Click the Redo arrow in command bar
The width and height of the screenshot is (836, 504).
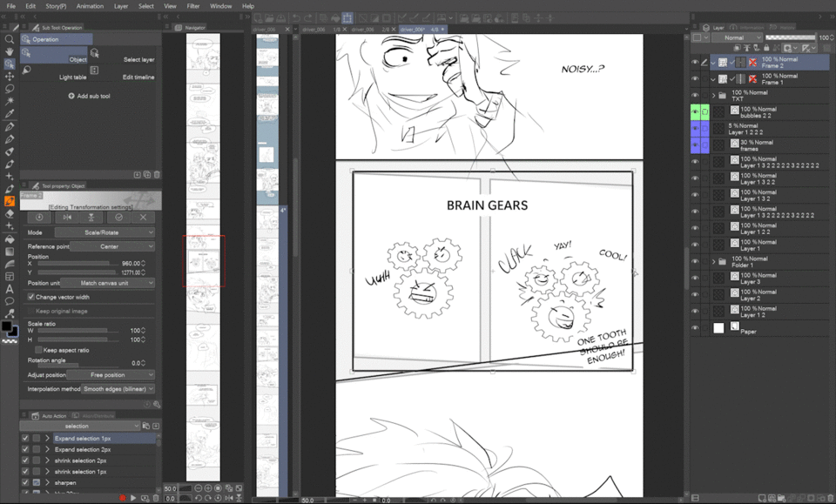pyautogui.click(x=307, y=18)
